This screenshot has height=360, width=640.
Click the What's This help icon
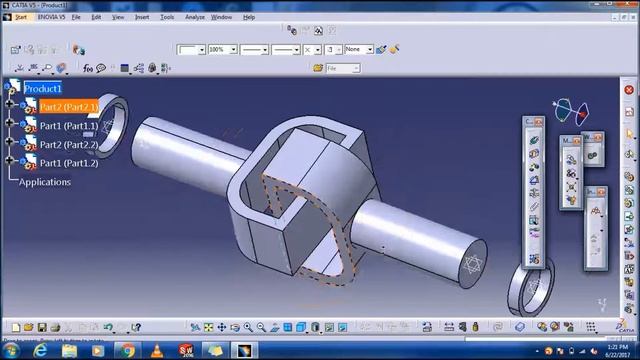tap(136, 327)
